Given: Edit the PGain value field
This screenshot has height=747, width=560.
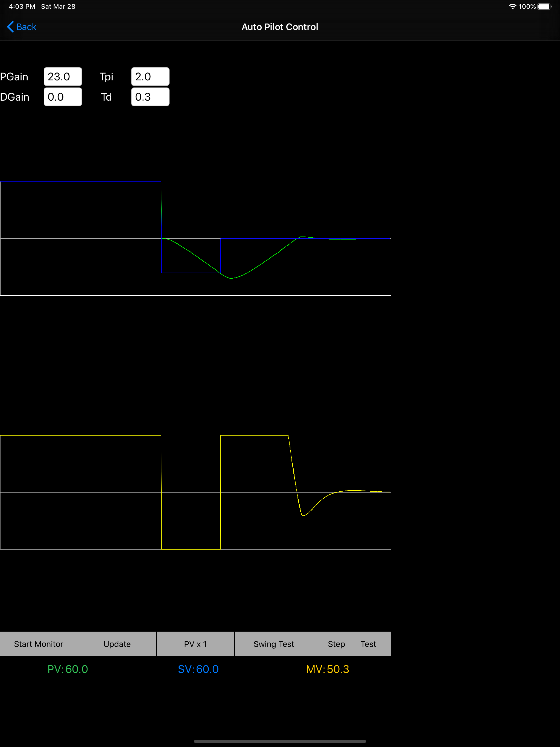Looking at the screenshot, I should [63, 77].
